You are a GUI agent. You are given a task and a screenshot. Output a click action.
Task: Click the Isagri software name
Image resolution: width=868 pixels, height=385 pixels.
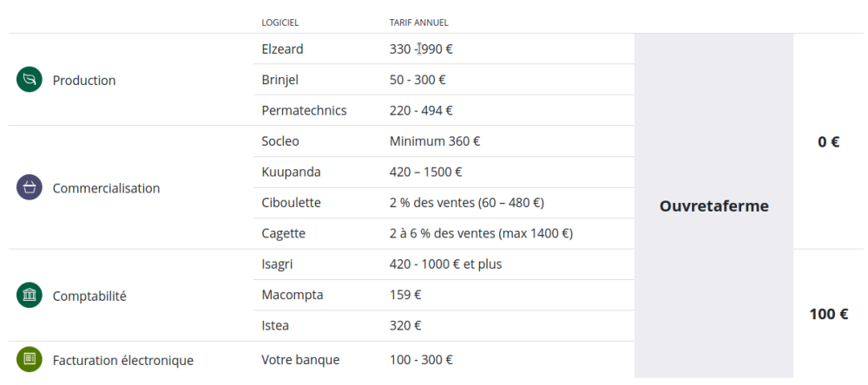(278, 264)
